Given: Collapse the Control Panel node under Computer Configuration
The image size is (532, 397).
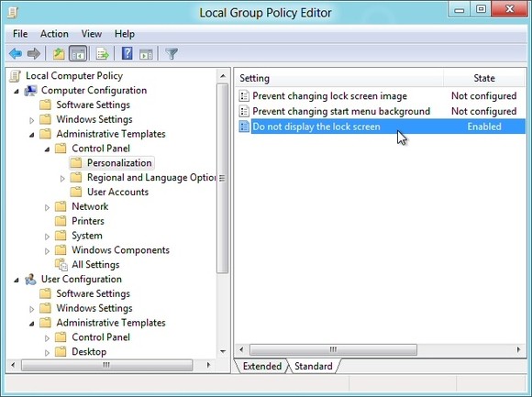Looking at the screenshot, I should click(47, 149).
